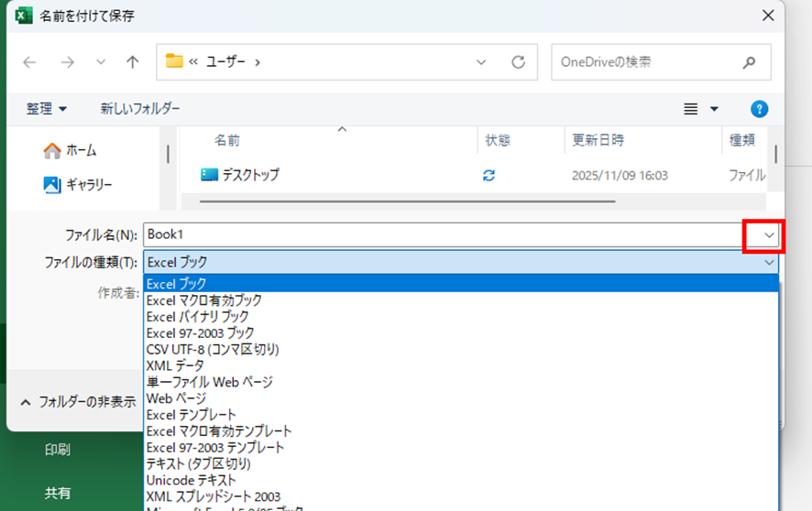The height and width of the screenshot is (511, 812).
Task: Click 新しいフォルダー button
Action: (x=140, y=109)
